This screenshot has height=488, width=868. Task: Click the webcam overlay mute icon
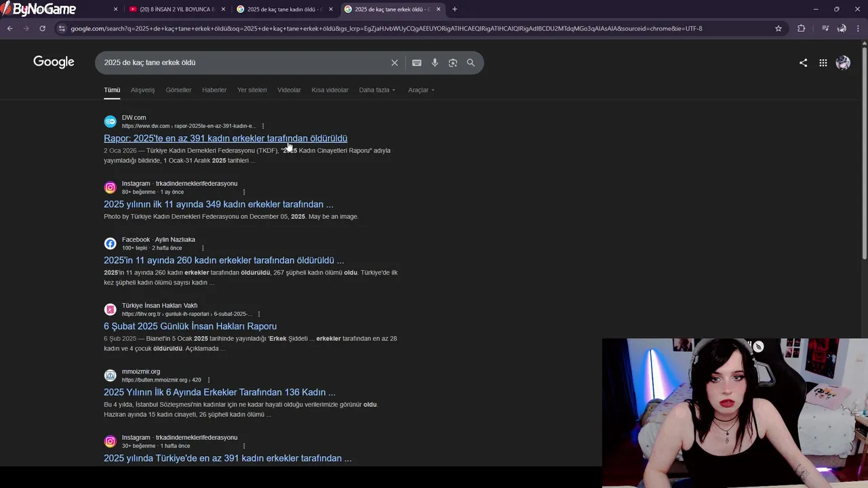758,346
